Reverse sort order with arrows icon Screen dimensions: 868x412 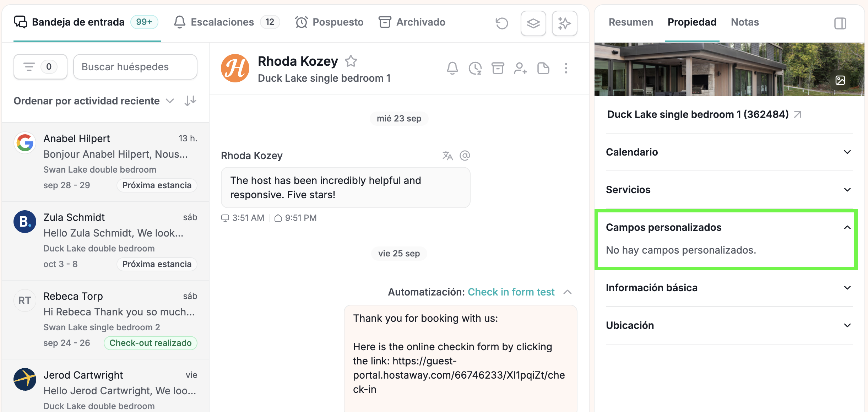click(190, 101)
